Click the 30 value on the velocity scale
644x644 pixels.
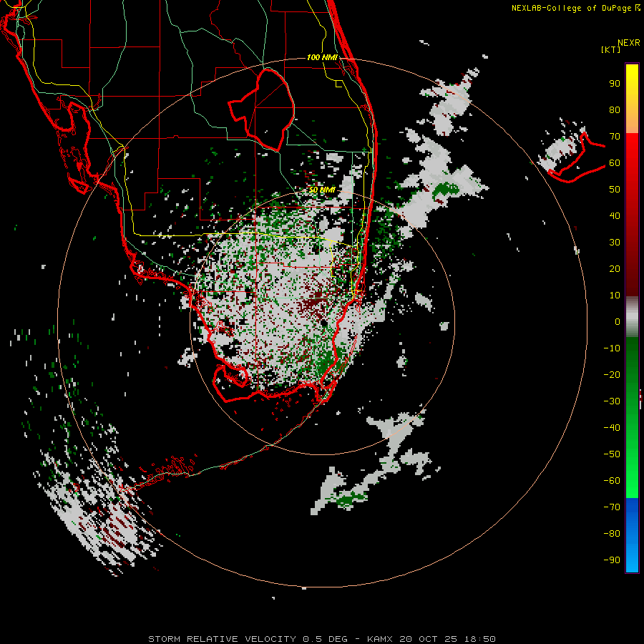click(615, 243)
